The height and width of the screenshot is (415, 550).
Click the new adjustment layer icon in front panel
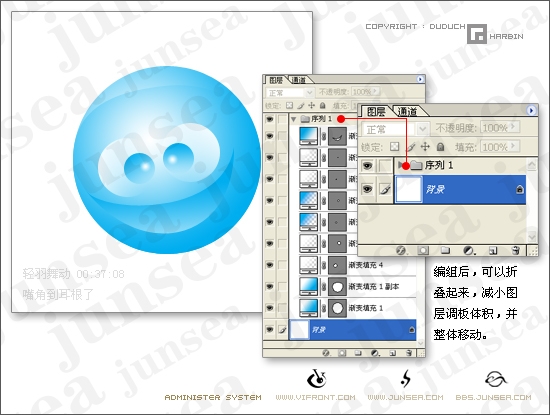click(469, 250)
